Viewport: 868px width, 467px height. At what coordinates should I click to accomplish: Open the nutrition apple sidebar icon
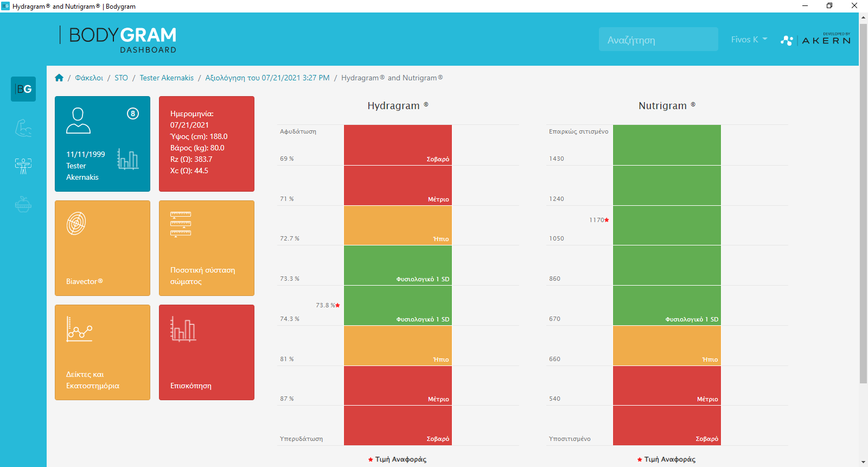coord(23,204)
